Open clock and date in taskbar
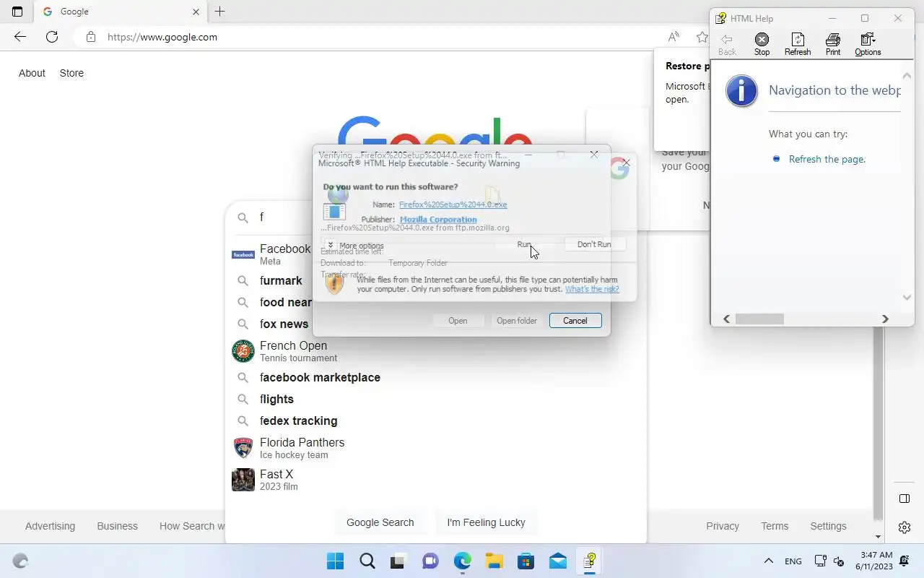 (x=873, y=561)
